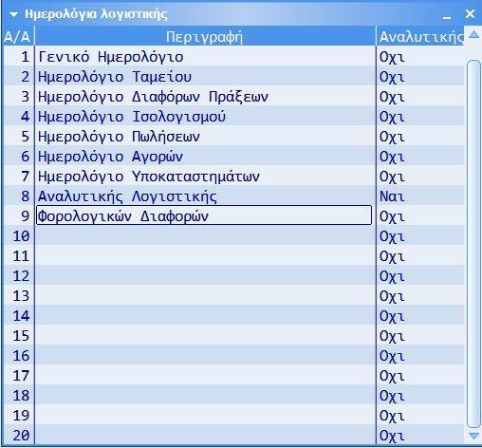Click the vertical scrollbar thumb
This screenshot has height=448, width=482.
tap(473, 244)
